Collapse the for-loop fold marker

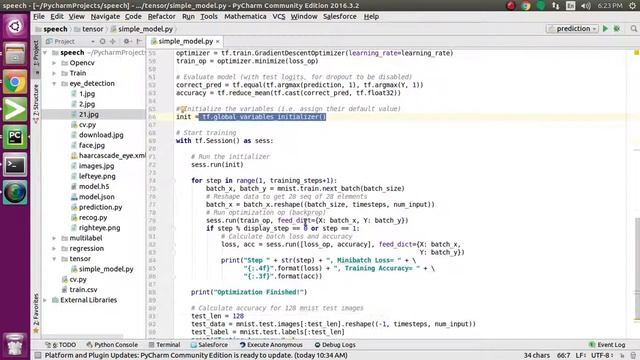point(173,180)
